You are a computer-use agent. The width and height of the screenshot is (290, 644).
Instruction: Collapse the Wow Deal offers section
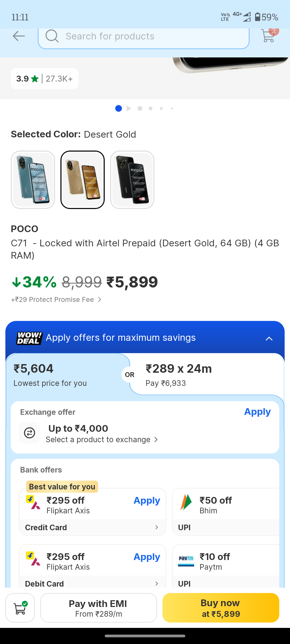[269, 338]
